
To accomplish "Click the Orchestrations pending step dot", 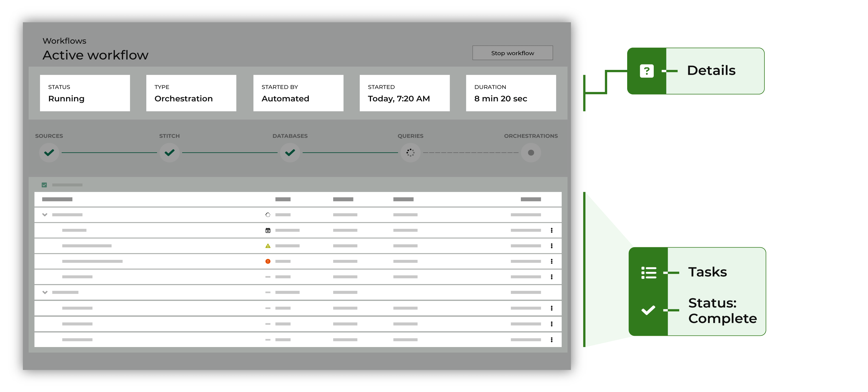I will pos(531,153).
